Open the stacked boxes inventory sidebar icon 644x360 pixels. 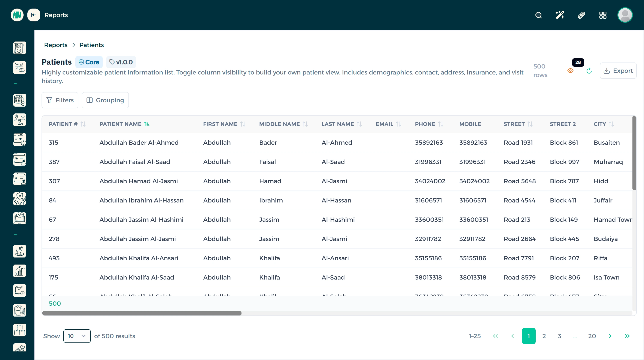tap(19, 330)
